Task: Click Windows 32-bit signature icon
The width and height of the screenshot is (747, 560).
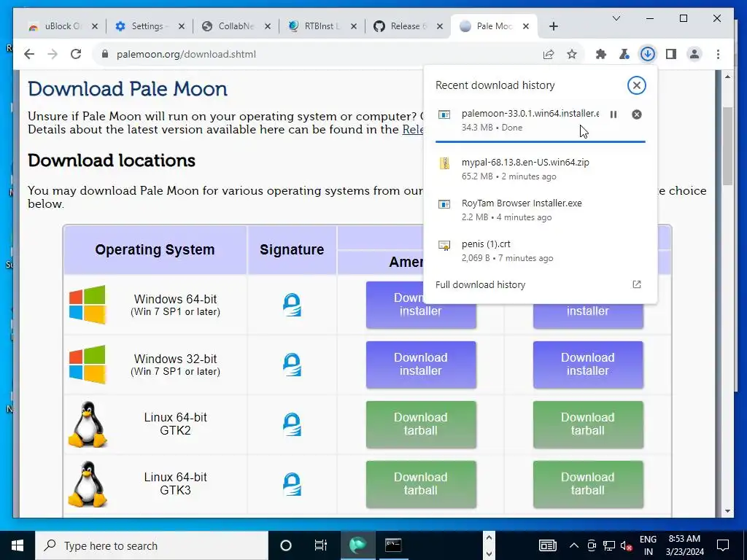Action: pos(292,365)
